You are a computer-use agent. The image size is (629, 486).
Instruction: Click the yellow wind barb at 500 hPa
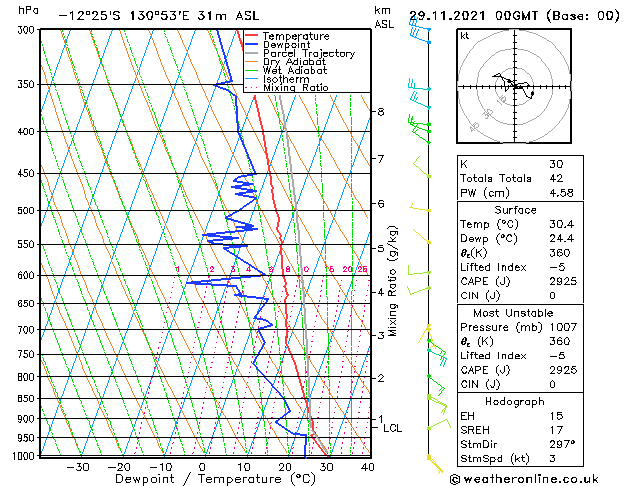420,208
